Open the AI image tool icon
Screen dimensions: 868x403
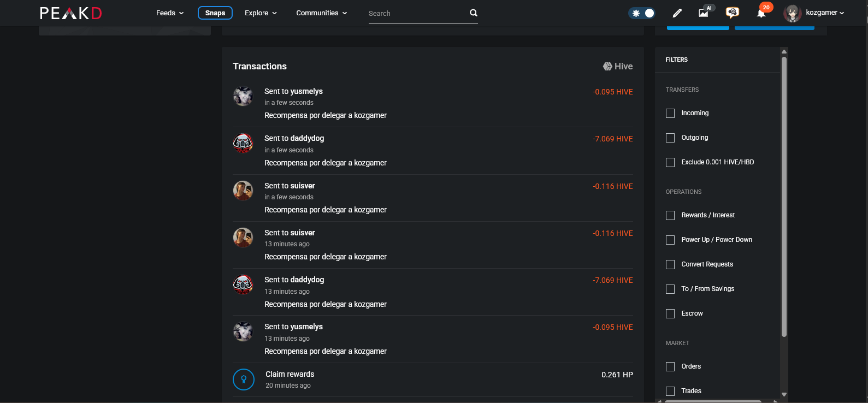coord(704,13)
